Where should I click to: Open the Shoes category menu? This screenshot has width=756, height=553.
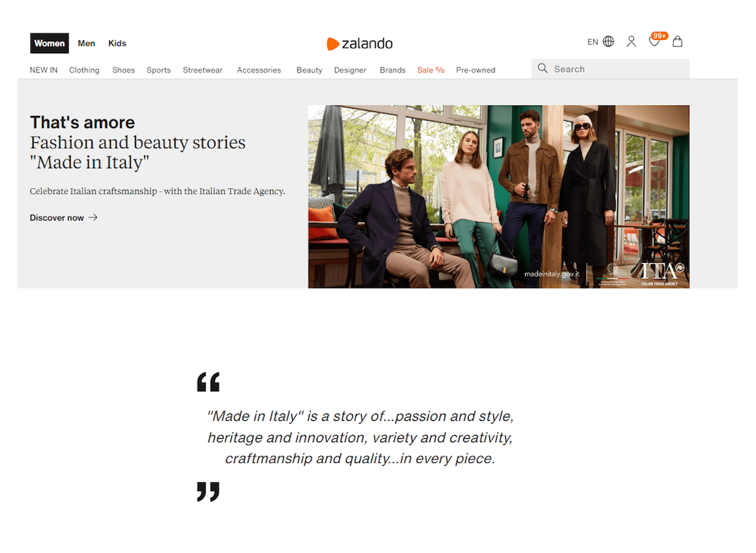[x=123, y=70]
